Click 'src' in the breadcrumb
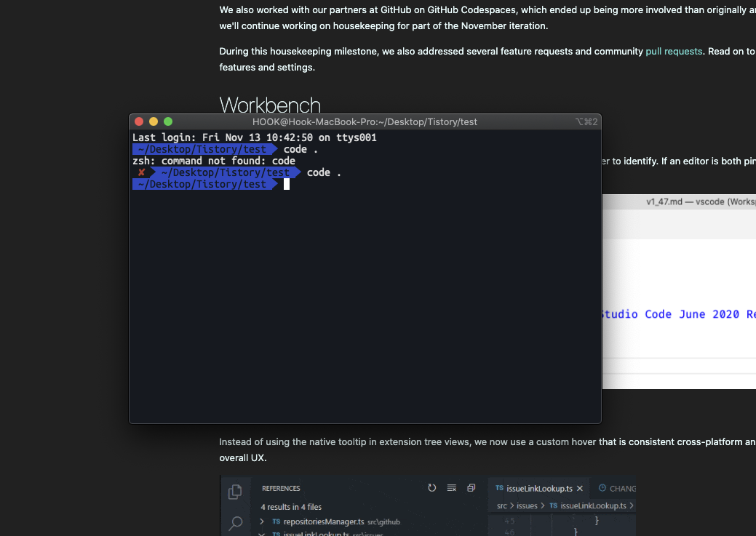Screen dimensions: 756x536 click(502, 505)
